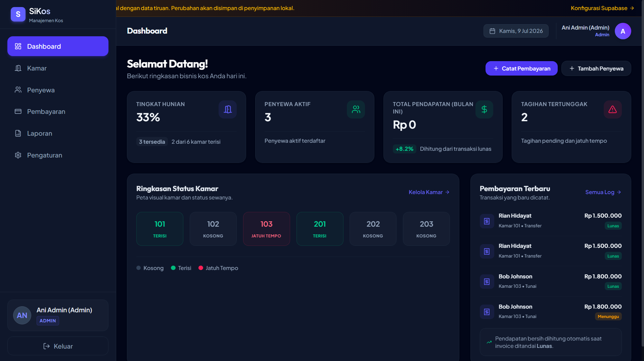Open the Semua Log link
This screenshot has width=644, height=361.
pos(603,192)
